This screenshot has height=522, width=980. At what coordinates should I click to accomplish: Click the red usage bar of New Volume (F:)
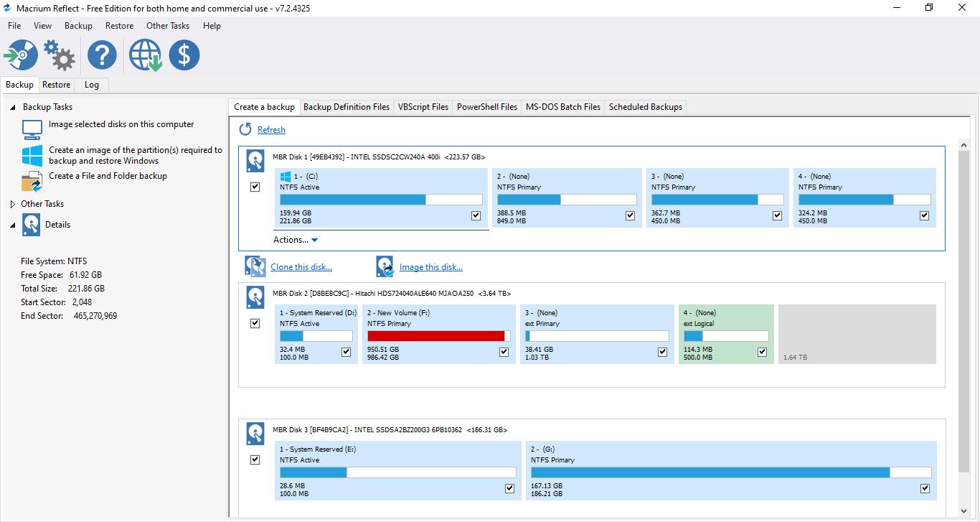click(436, 336)
